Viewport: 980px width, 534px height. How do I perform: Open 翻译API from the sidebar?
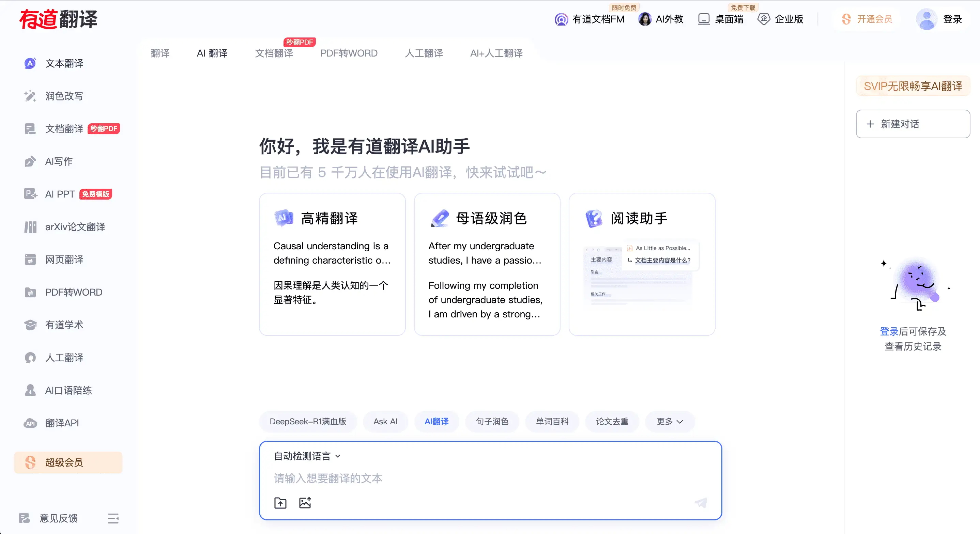(x=62, y=423)
